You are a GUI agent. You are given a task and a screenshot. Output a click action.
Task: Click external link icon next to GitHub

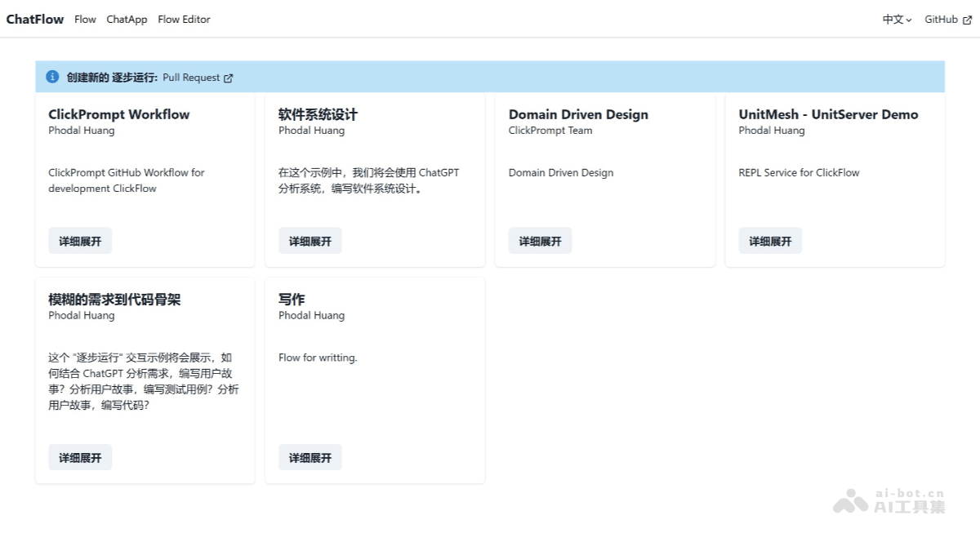[968, 20]
